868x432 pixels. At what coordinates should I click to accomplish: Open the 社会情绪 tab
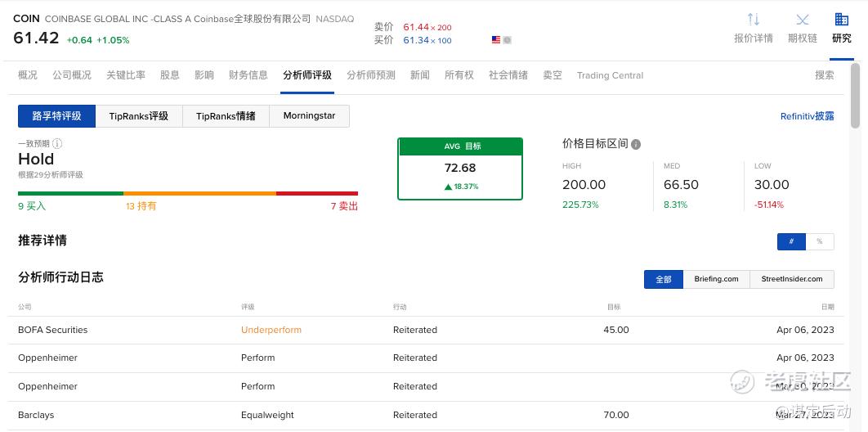pyautogui.click(x=508, y=75)
